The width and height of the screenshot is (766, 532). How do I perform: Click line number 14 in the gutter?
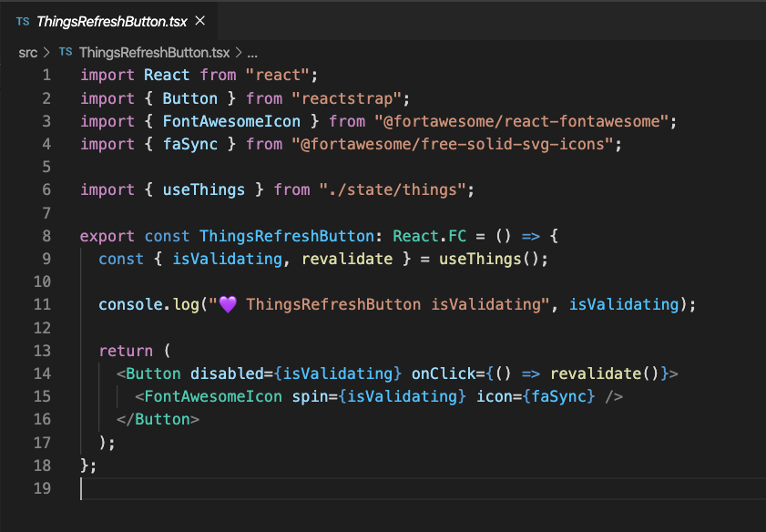(42, 373)
